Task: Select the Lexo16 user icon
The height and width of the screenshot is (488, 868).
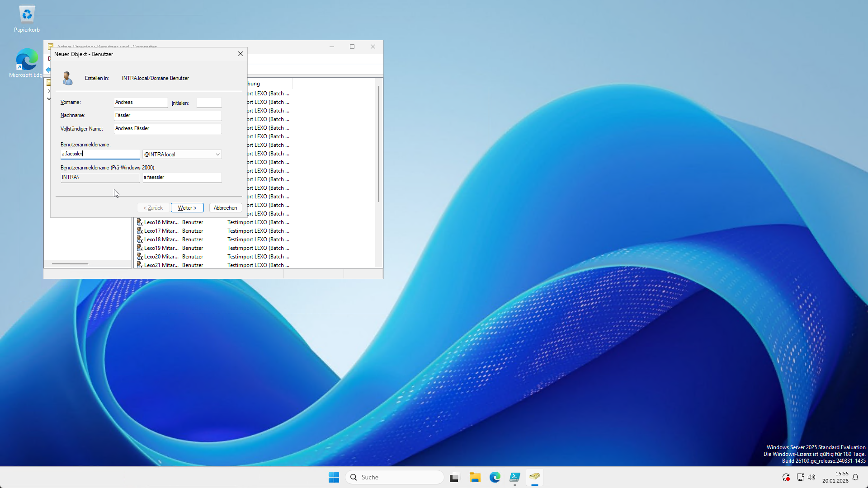Action: (140, 222)
